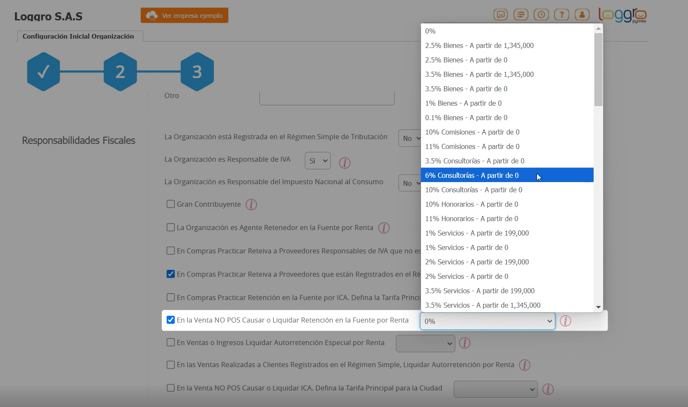Check Venta NO POS Causar o Liquidar ICA
Viewport: 688px width, 407px height.
tap(171, 388)
